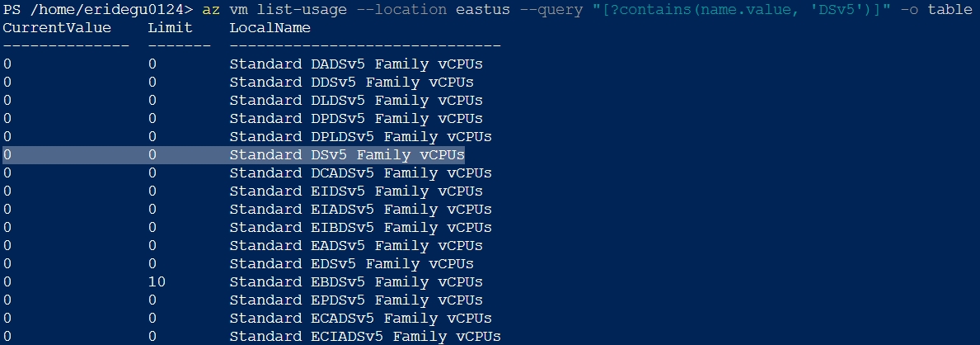Click the Standard EIBDSv5 Family vCPUs entry

[x=360, y=228]
